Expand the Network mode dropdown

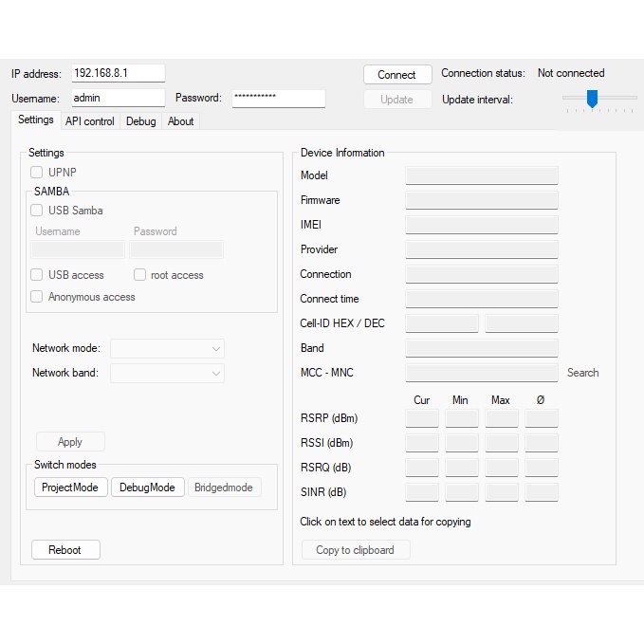[167, 348]
